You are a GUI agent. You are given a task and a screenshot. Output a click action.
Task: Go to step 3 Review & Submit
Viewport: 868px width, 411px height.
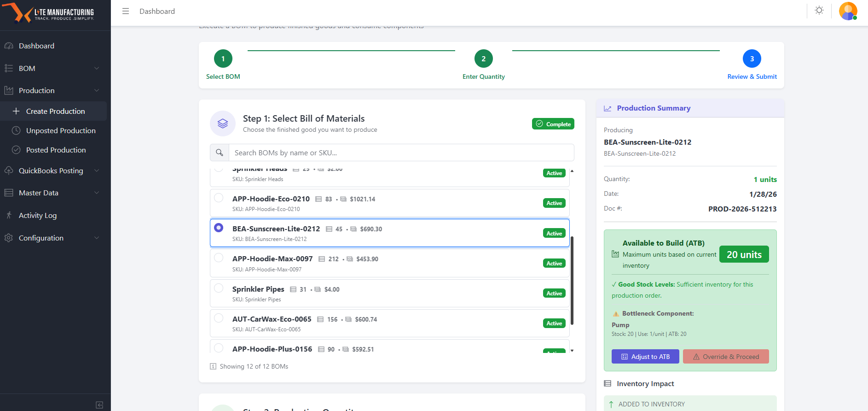coord(752,59)
